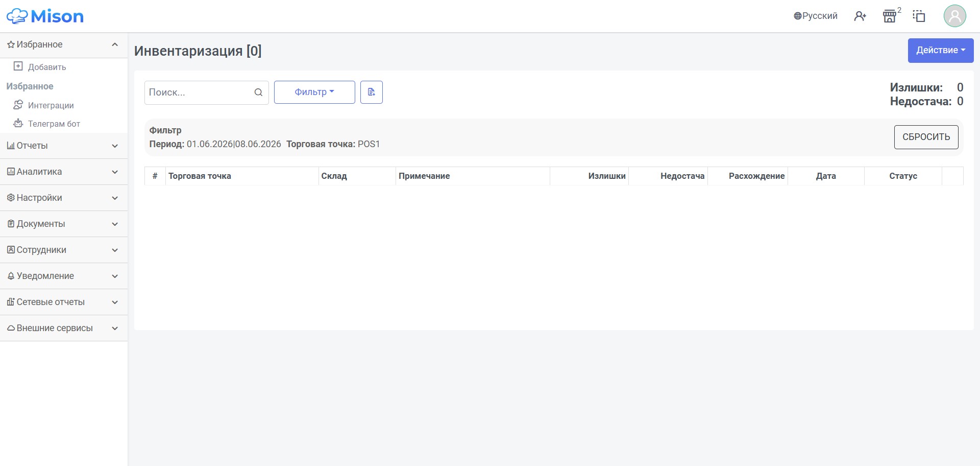The height and width of the screenshot is (466, 980).
Task: Click the Телеграм бот robot icon
Action: pyautogui.click(x=18, y=123)
